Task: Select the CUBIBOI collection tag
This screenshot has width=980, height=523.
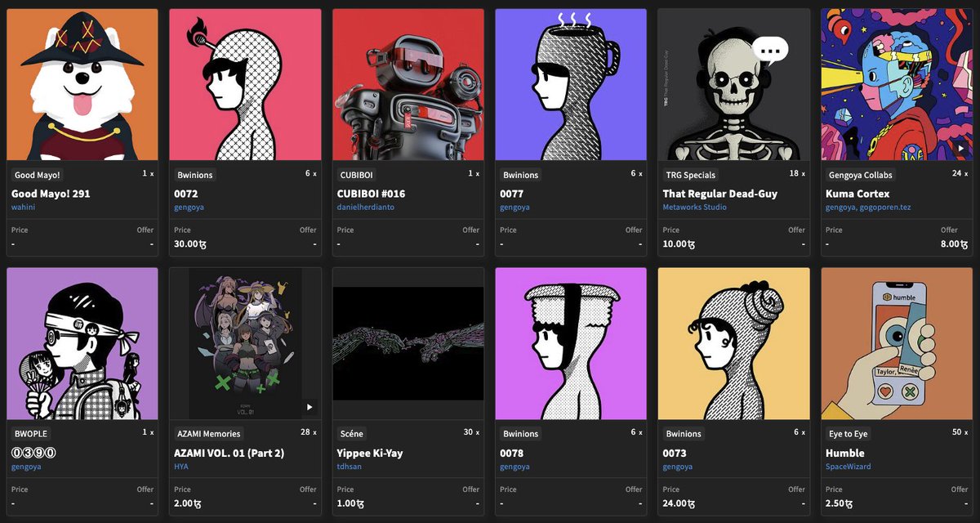Action: [356, 175]
